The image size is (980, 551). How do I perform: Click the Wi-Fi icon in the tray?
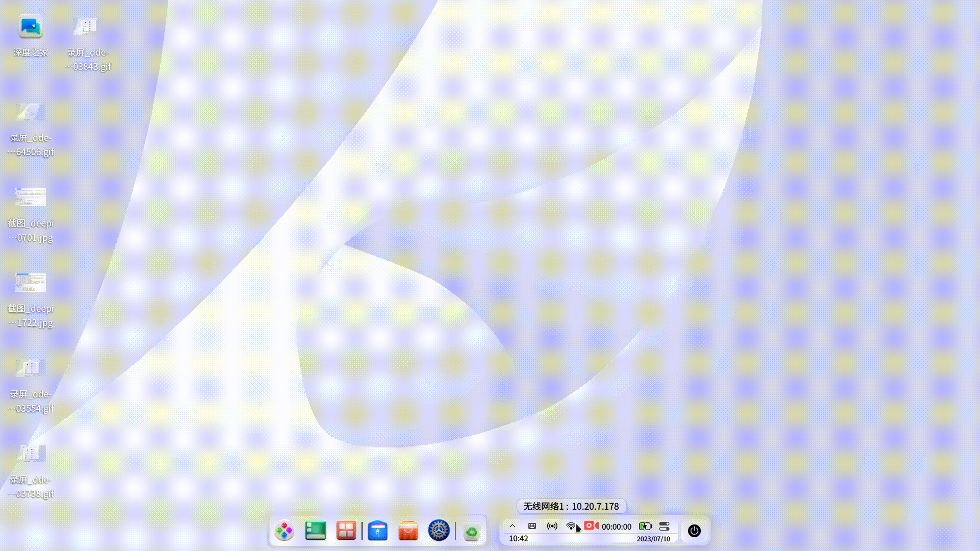(571, 526)
